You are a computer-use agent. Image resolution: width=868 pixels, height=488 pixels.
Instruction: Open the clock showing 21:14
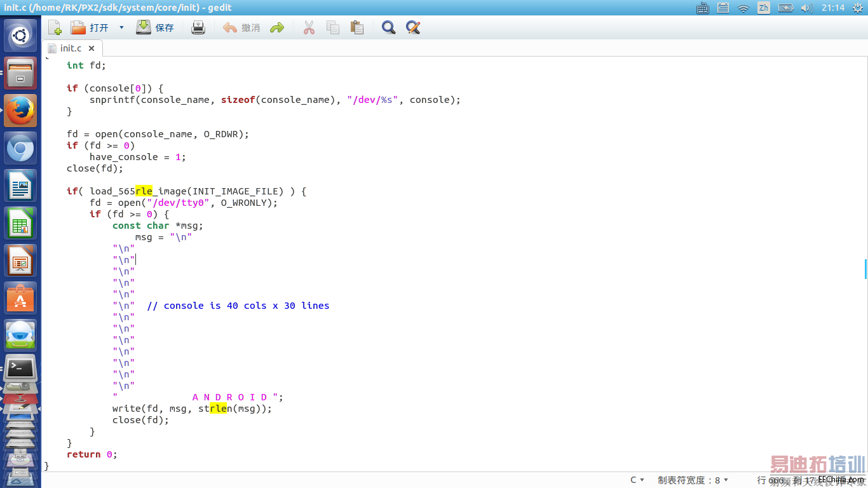833,8
